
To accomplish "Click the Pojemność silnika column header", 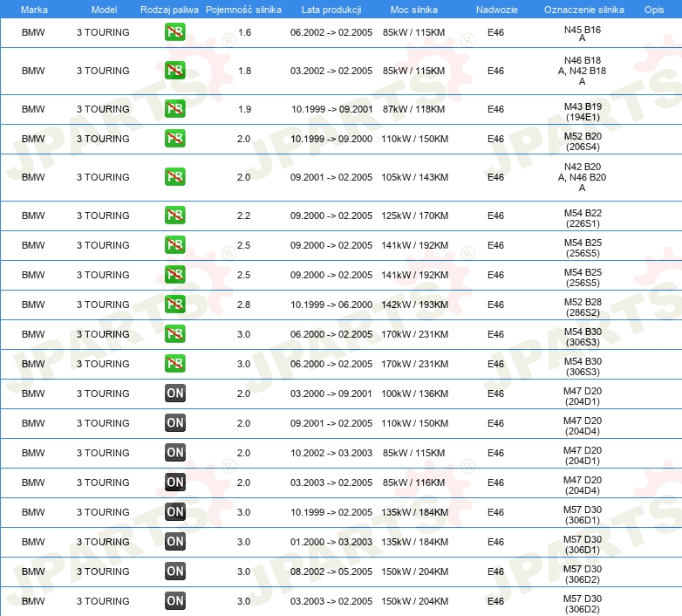I will 243,9.
